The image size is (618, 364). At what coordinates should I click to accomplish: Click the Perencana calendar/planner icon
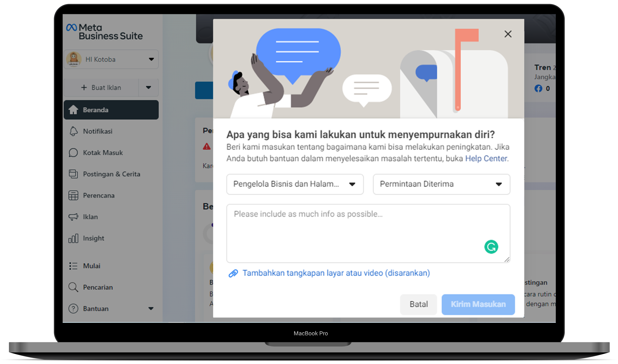tap(73, 196)
